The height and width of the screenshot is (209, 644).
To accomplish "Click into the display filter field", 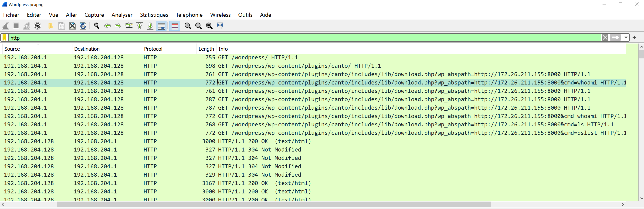I will click(305, 38).
